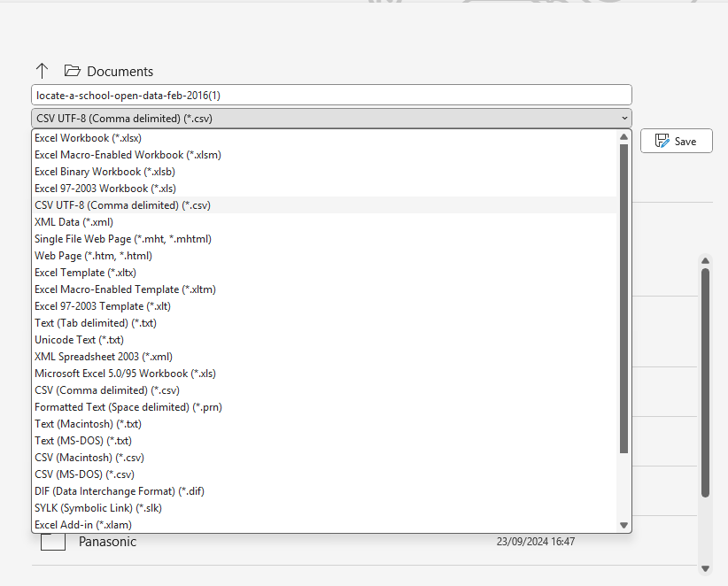Pick CSV (MS-DOS) (*.csv)
This screenshot has width=728, height=586.
325,474
